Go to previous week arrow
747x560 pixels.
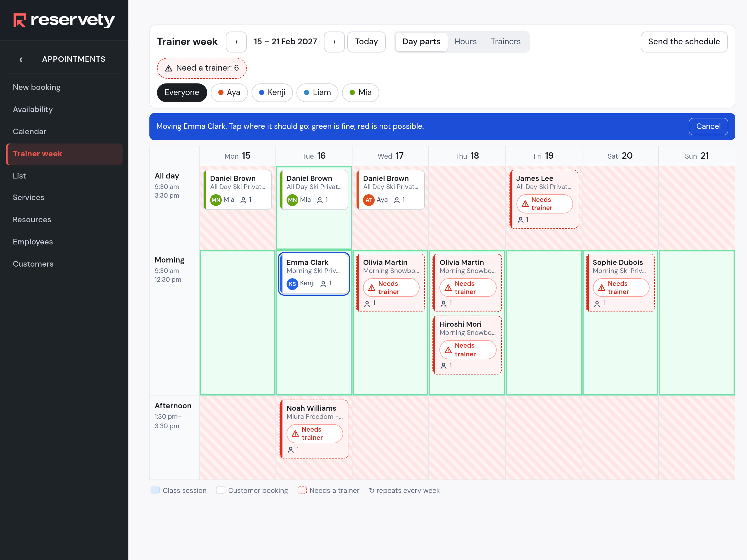[x=236, y=42]
